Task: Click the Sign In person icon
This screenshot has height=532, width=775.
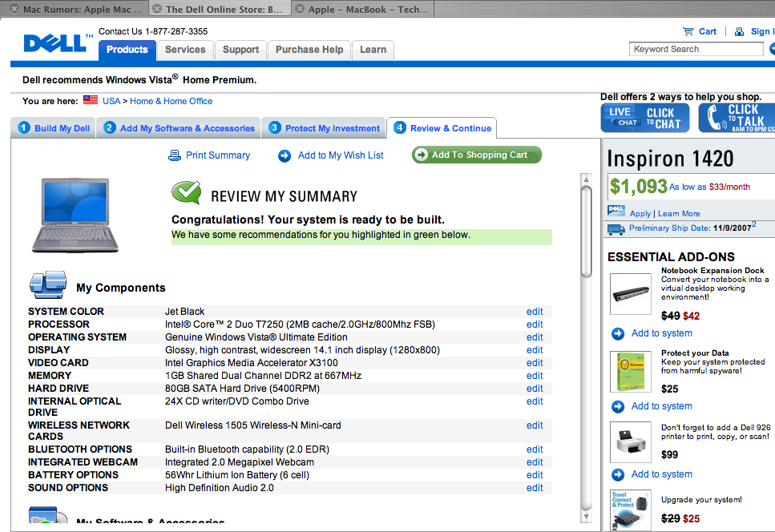Action: 740,31
